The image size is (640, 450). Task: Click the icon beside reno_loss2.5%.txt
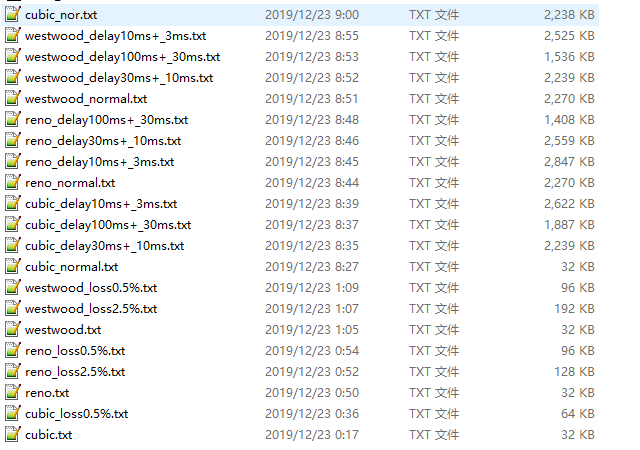[x=13, y=371]
